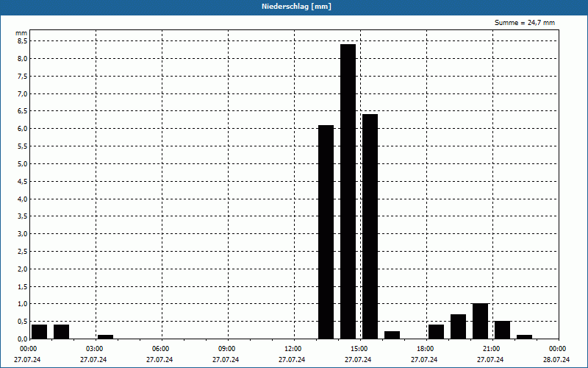Click the "7,0" y-axis label

[23, 93]
